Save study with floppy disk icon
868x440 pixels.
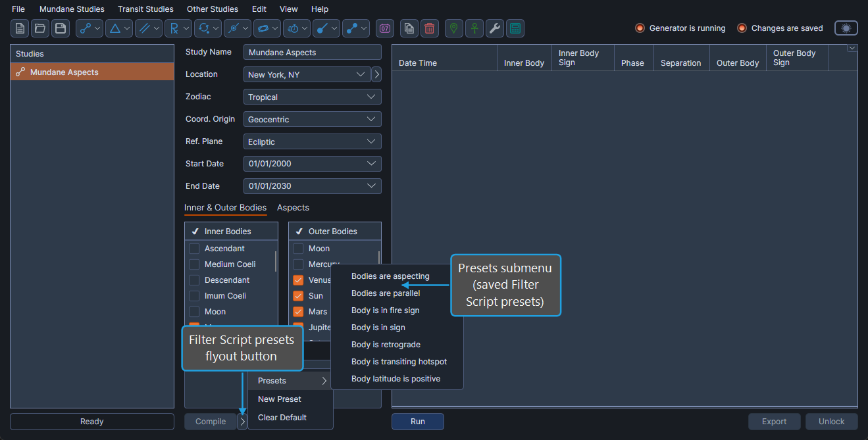click(x=61, y=28)
